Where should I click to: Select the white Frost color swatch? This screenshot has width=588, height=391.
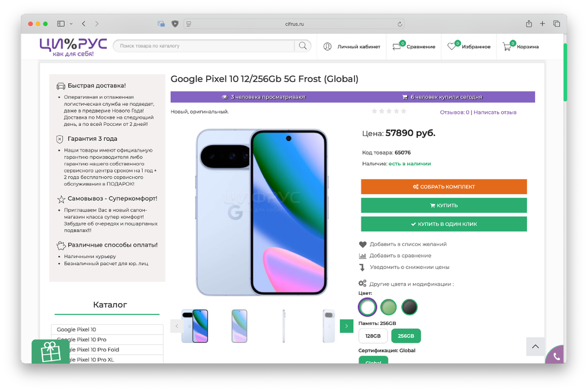point(367,307)
